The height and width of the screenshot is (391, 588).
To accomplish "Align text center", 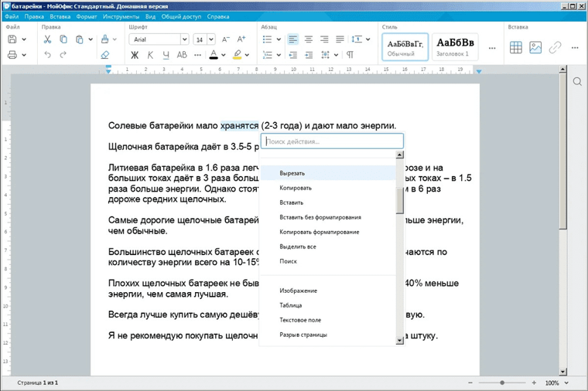I will coord(309,39).
